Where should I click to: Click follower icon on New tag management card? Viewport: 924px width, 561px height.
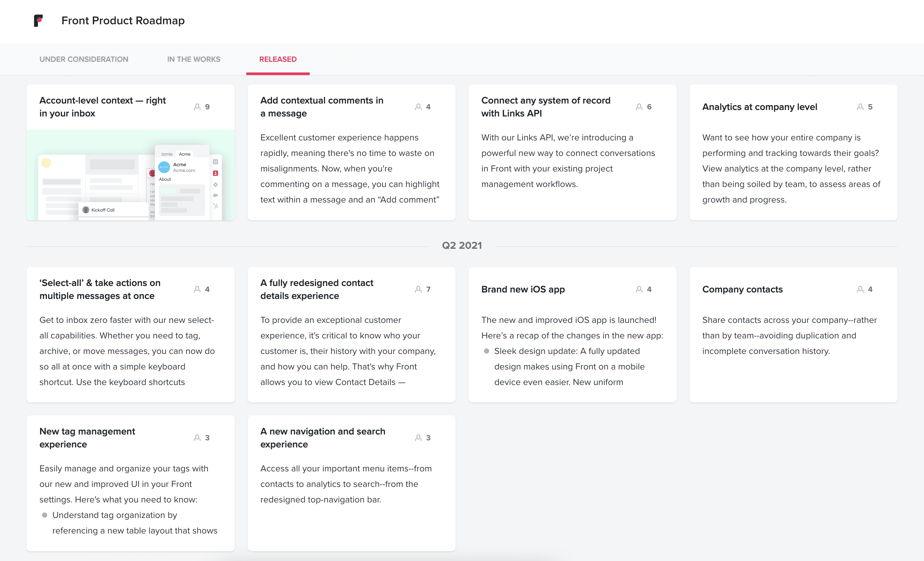197,438
